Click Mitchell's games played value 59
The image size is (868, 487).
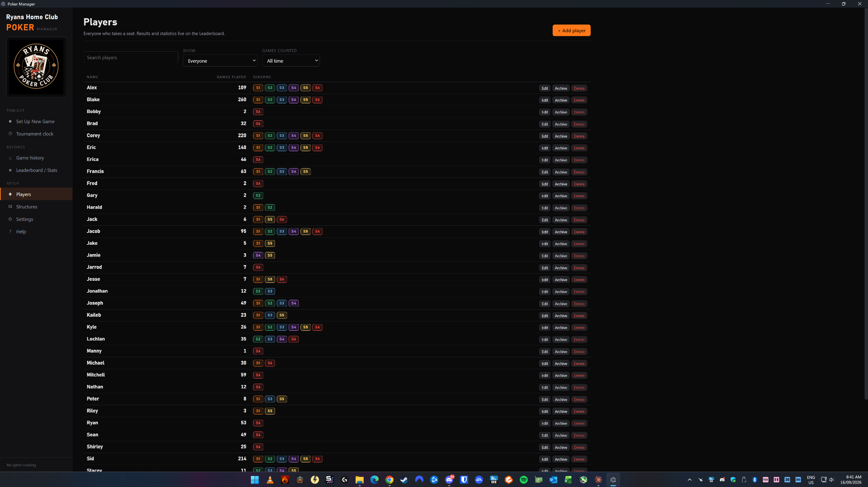243,375
